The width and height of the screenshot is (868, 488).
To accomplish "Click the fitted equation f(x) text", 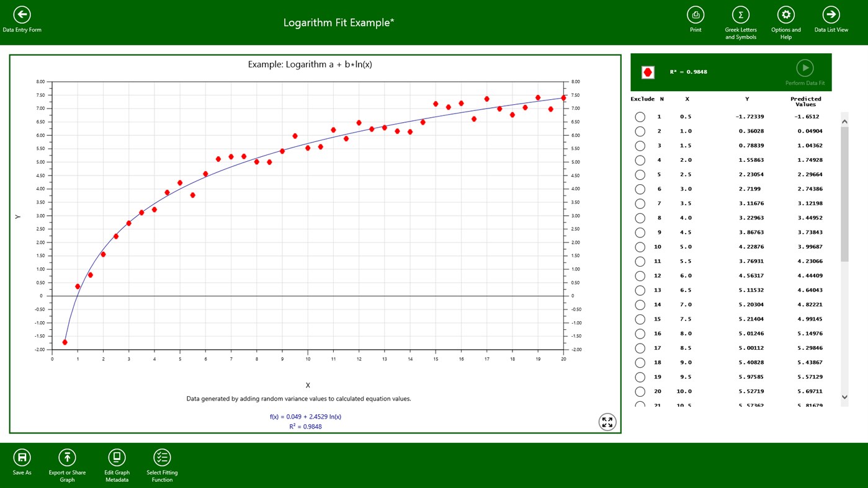I will pos(305,417).
